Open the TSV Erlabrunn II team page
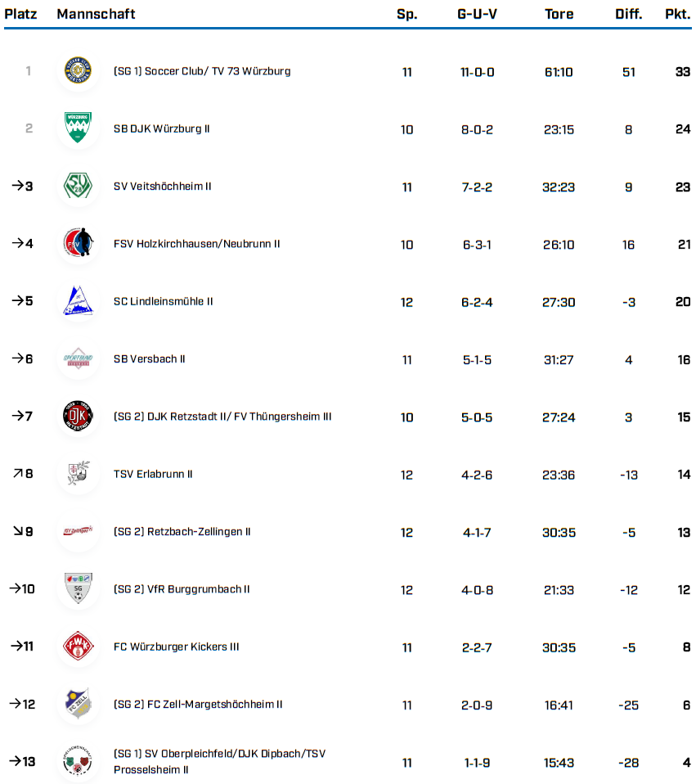 point(153,474)
